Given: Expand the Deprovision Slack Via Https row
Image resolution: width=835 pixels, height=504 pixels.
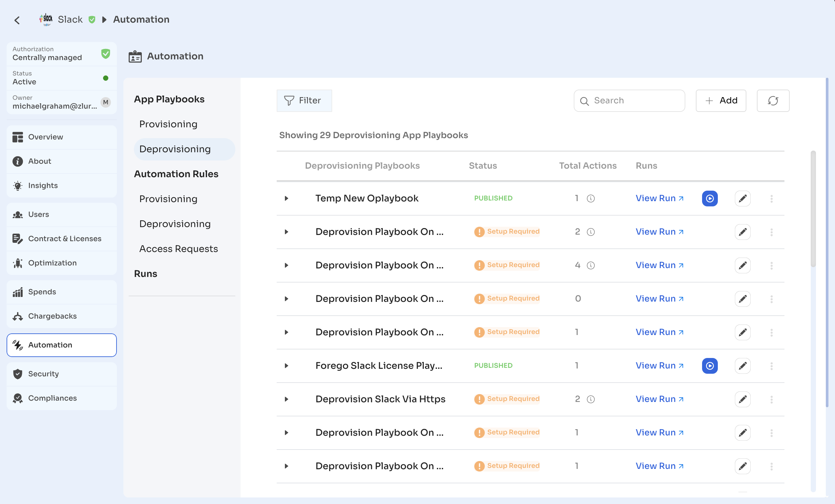Looking at the screenshot, I should coord(286,399).
